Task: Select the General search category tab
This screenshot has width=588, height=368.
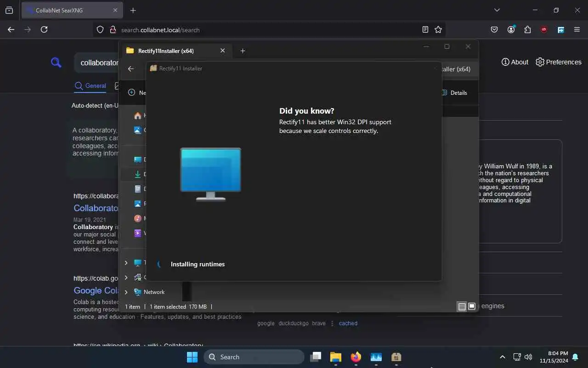Action: pyautogui.click(x=90, y=86)
